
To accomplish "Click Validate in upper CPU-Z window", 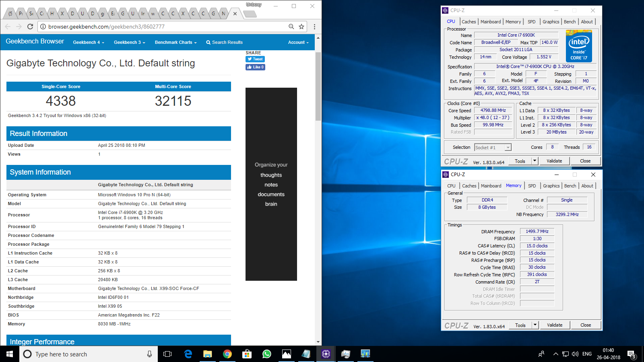I will (554, 161).
